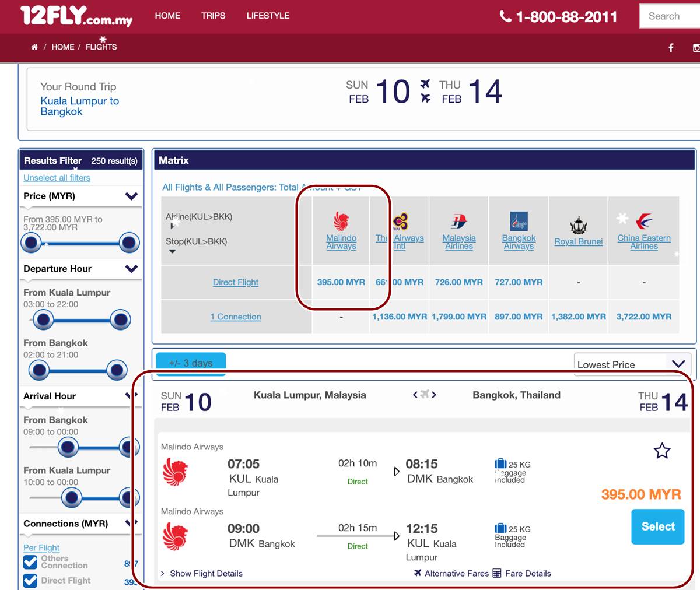Click the right arrow of route switcher
Screen dimensions: 700x590
point(434,395)
